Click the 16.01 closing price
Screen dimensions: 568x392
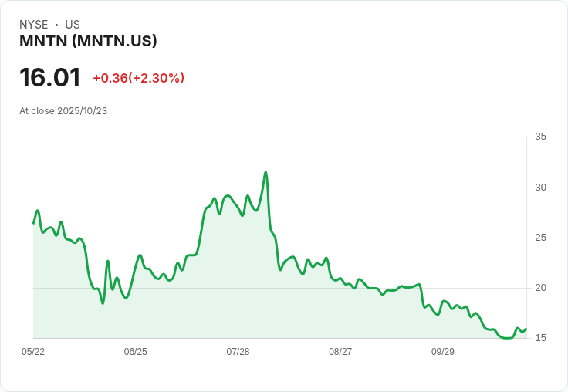pyautogui.click(x=50, y=78)
